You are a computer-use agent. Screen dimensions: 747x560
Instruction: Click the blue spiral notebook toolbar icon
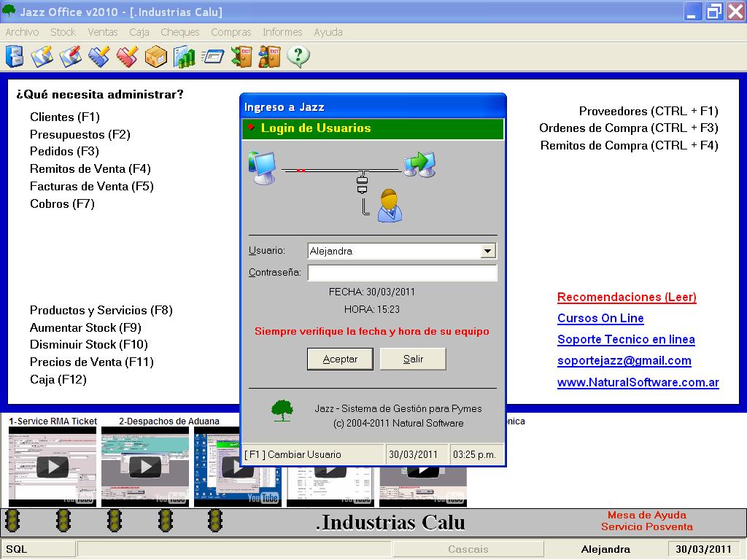(x=99, y=57)
